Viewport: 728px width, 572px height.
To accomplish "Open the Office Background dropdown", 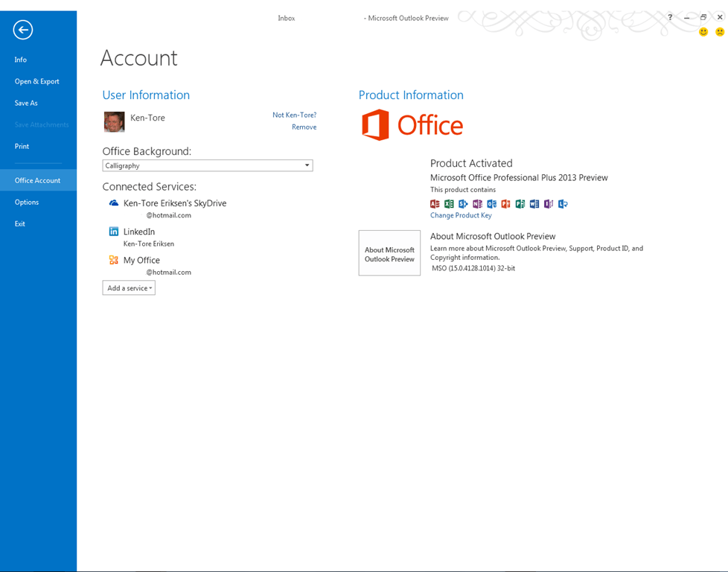I will [208, 165].
